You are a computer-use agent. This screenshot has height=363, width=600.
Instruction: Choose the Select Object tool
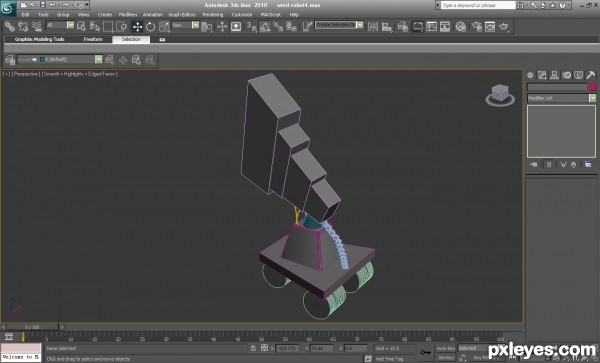tap(81, 26)
